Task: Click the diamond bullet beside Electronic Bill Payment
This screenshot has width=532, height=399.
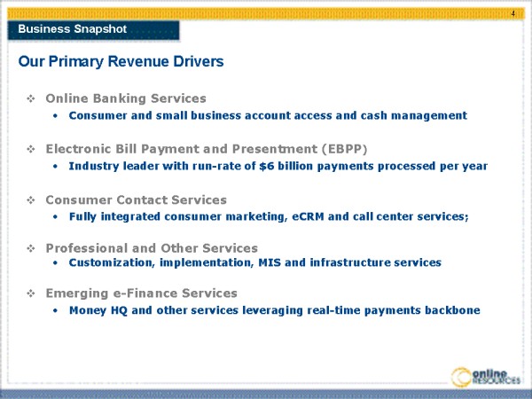Action: (x=31, y=149)
